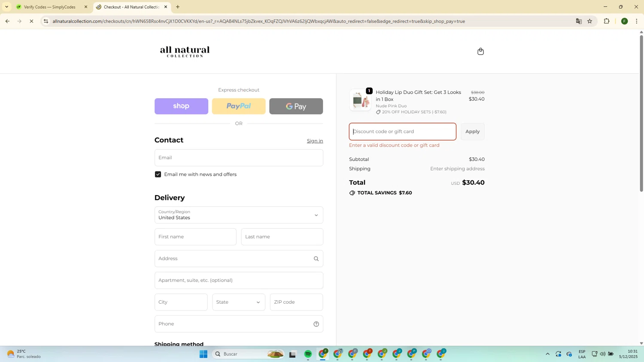Image resolution: width=644 pixels, height=362 pixels.
Task: Open the volume speaker tray icon
Action: pyautogui.click(x=603, y=354)
